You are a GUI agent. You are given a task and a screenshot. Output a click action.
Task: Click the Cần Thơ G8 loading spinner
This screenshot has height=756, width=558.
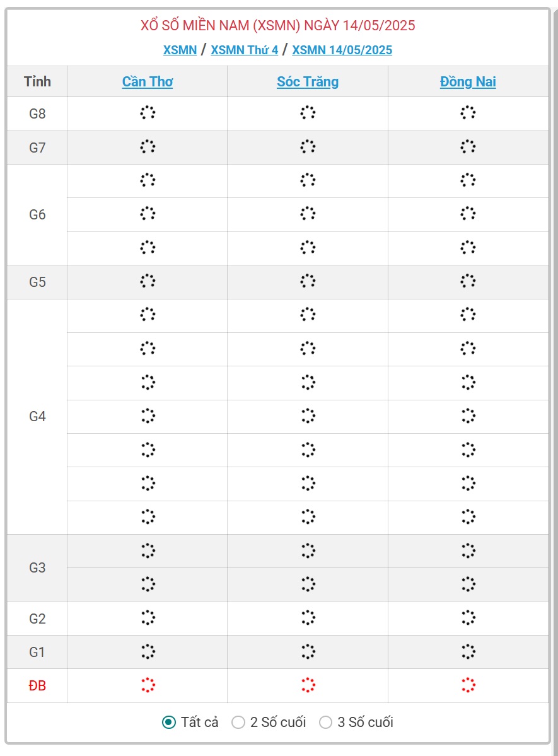coord(148,113)
